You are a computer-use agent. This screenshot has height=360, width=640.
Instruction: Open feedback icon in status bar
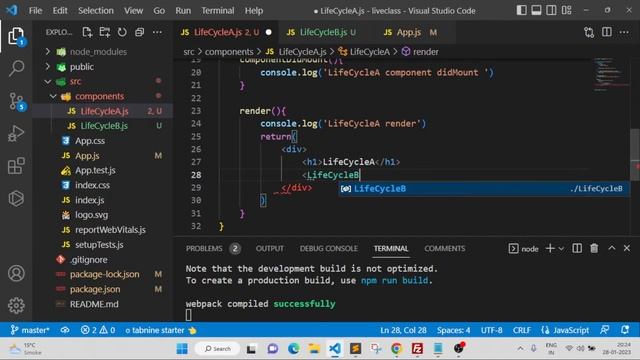click(605, 330)
